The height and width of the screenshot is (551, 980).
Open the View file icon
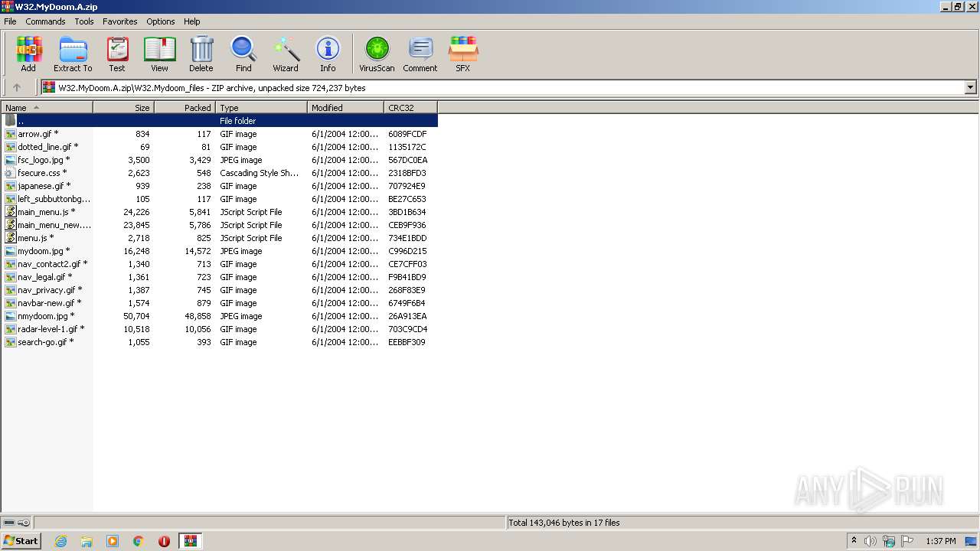159,54
